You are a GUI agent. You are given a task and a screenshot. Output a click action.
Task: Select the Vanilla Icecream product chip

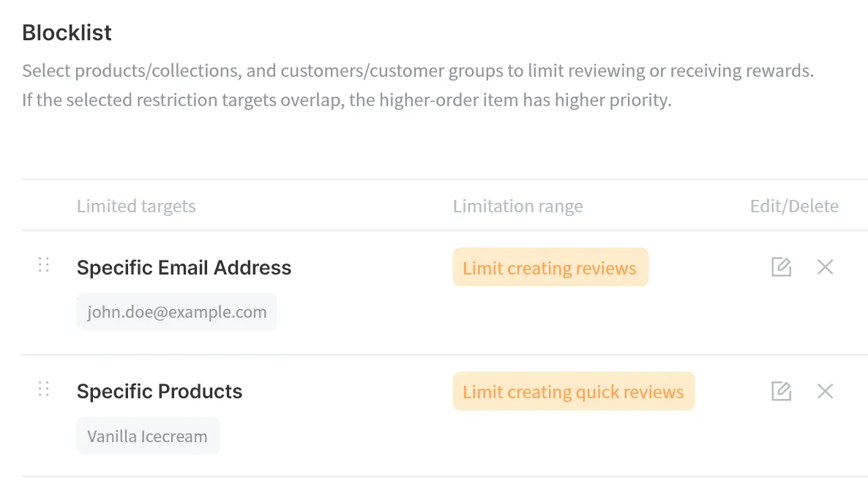148,436
